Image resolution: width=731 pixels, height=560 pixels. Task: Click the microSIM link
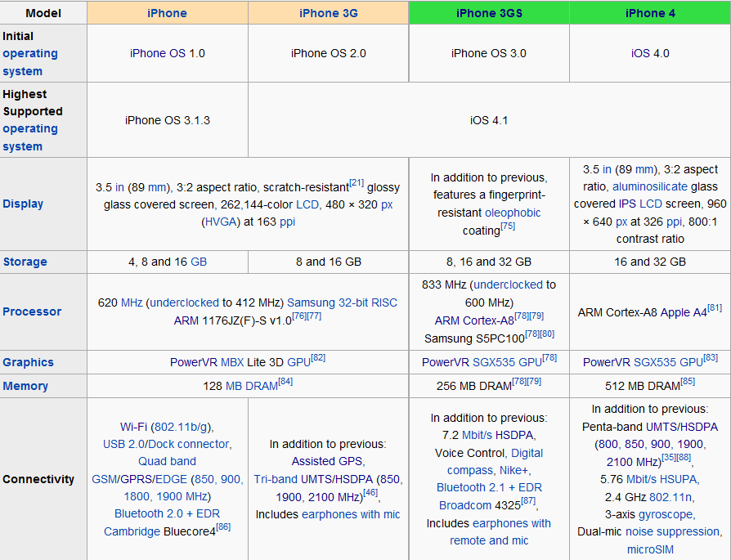[x=650, y=549]
